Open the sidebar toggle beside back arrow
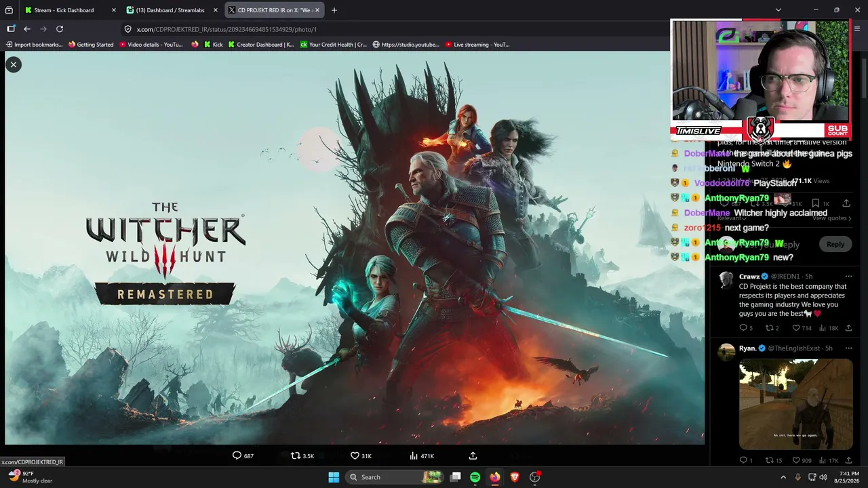 [11, 29]
